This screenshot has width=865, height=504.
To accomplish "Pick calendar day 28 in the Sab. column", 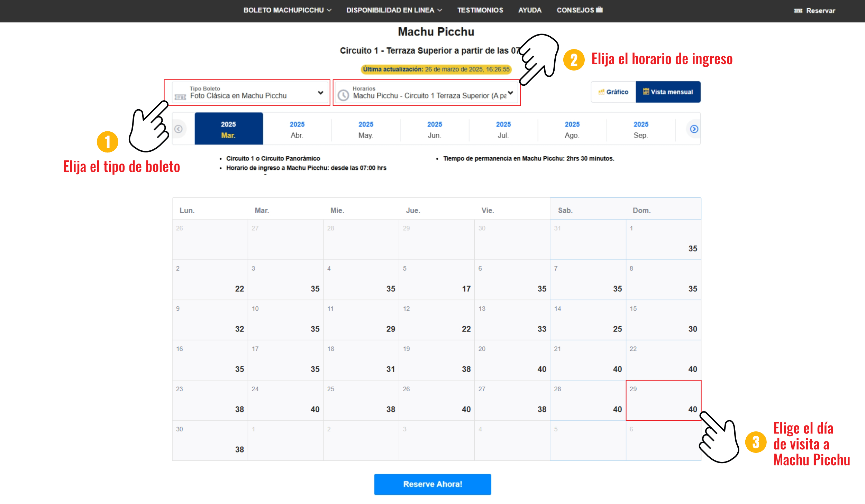I will click(588, 400).
